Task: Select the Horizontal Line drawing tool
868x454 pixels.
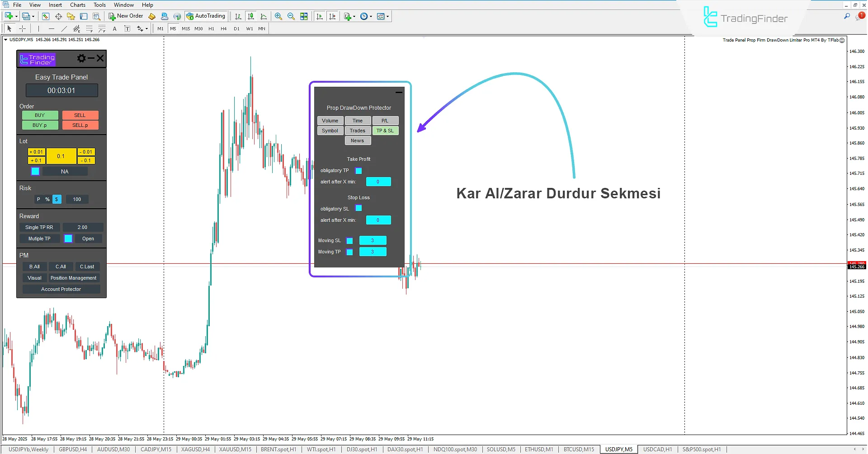Action: click(52, 28)
